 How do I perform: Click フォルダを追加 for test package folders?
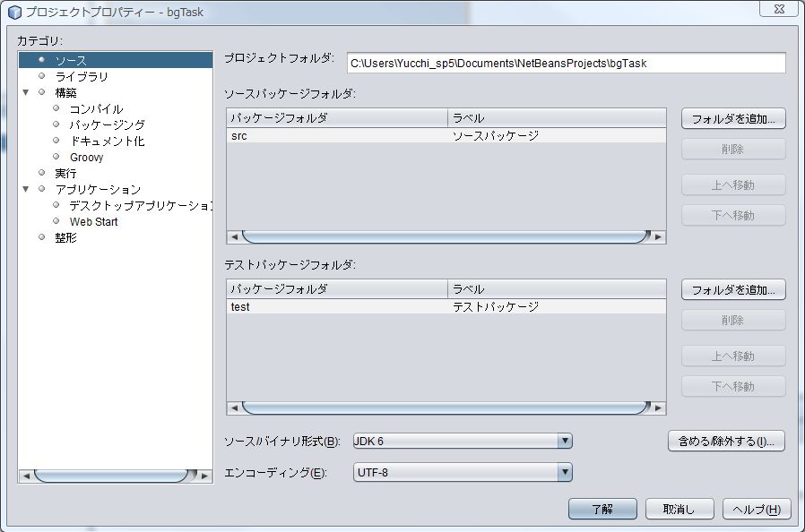coord(733,289)
